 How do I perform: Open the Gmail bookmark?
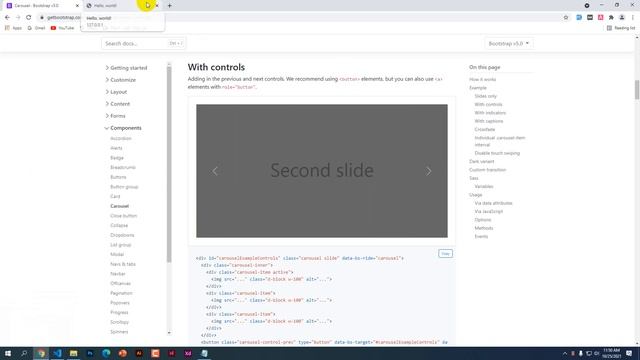(36, 28)
